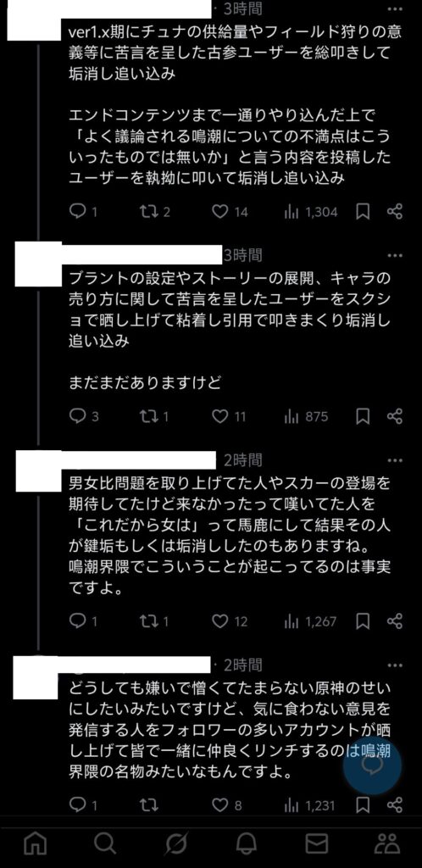Open the Messages envelope tab

point(317,843)
